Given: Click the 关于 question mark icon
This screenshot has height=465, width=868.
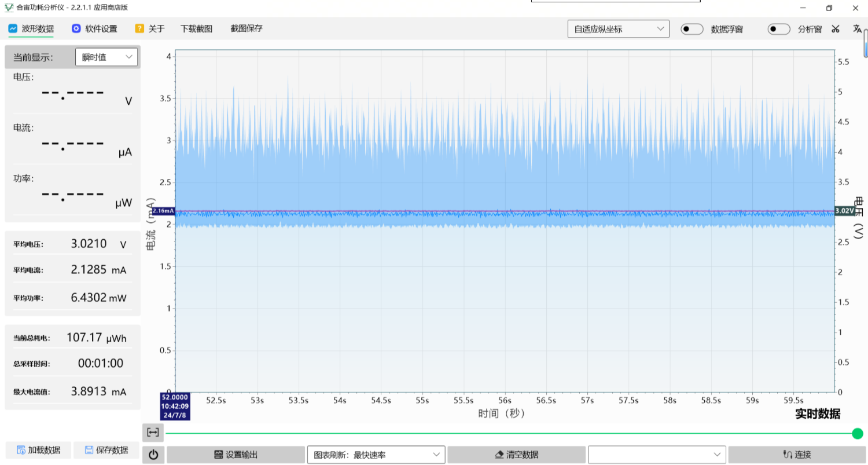Looking at the screenshot, I should pos(139,28).
